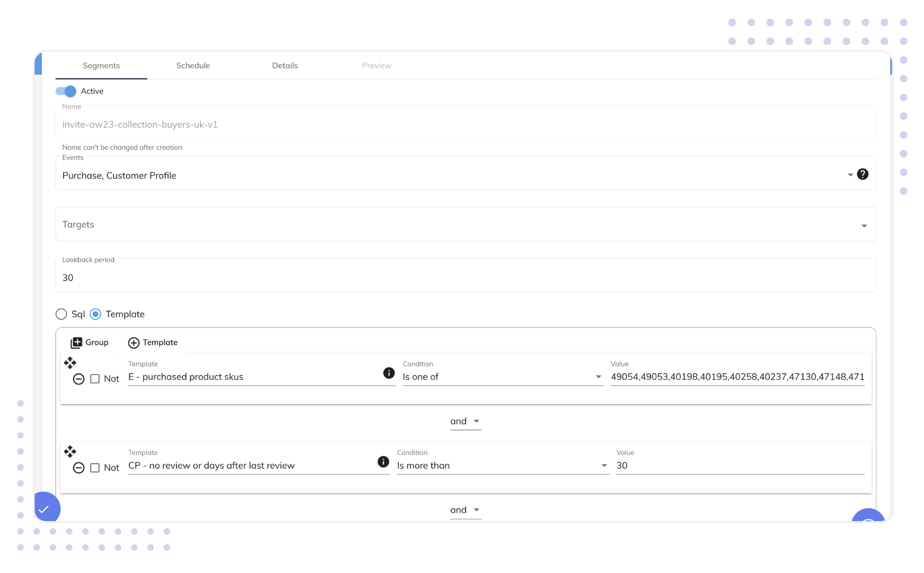The width and height of the screenshot is (924, 573).
Task: Click the help icon next to Events
Action: tap(863, 173)
